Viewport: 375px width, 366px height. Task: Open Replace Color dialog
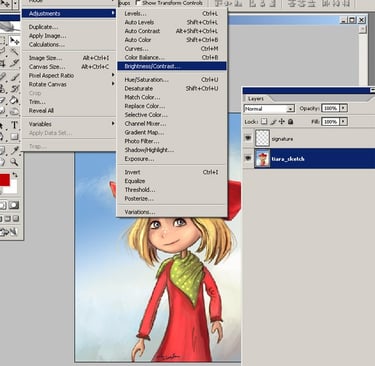[172, 106]
